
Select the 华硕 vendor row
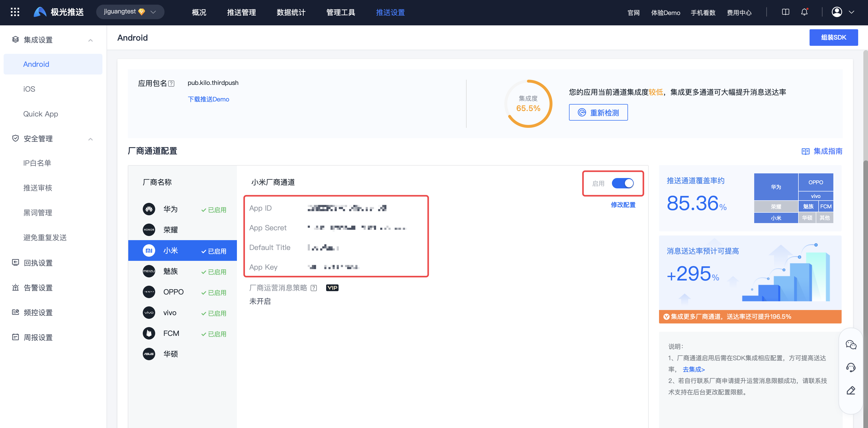[182, 354]
